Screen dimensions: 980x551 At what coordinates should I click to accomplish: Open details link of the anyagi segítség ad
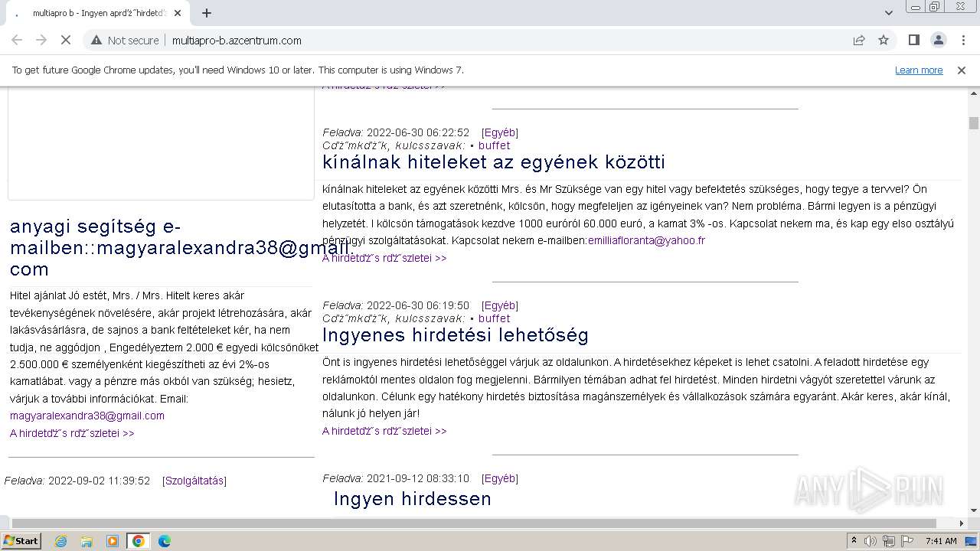click(x=72, y=433)
